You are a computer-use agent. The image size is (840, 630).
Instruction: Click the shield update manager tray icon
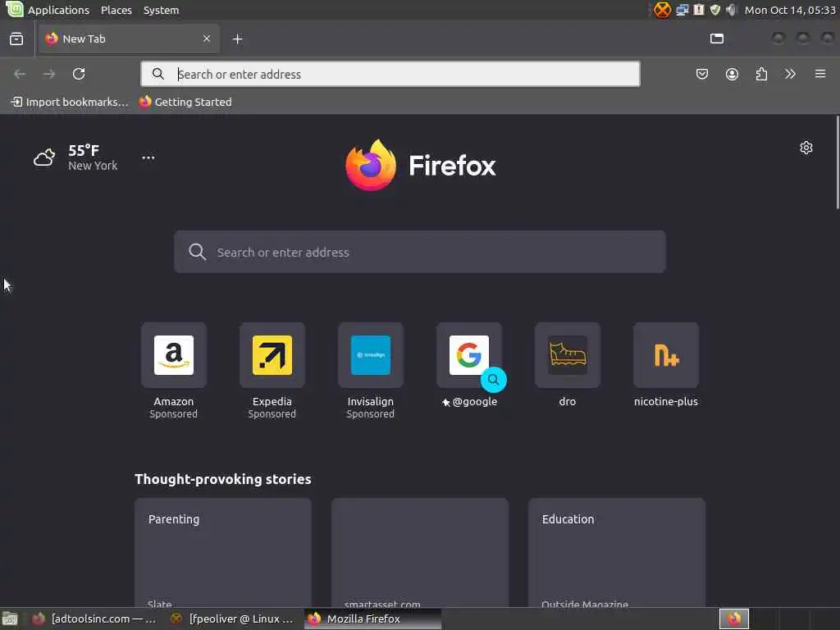[x=714, y=10]
